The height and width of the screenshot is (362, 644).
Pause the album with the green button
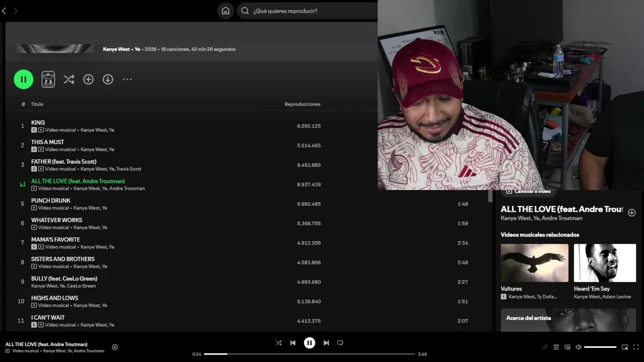point(23,79)
